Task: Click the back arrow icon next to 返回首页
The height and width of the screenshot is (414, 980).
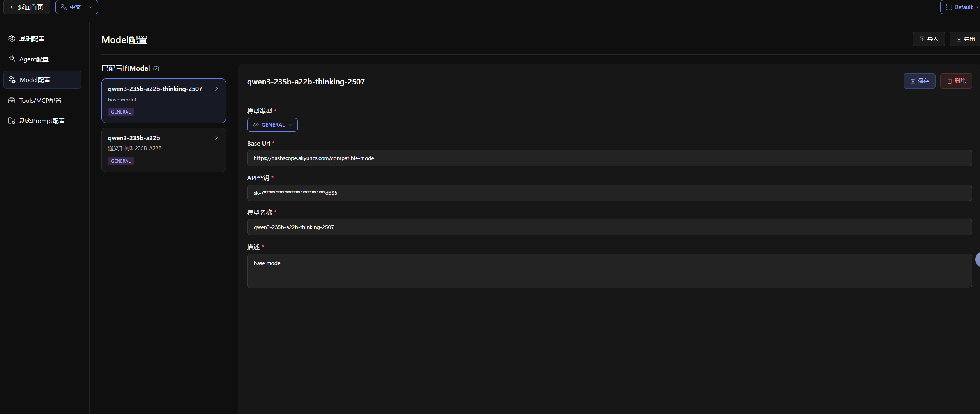Action: click(13, 7)
